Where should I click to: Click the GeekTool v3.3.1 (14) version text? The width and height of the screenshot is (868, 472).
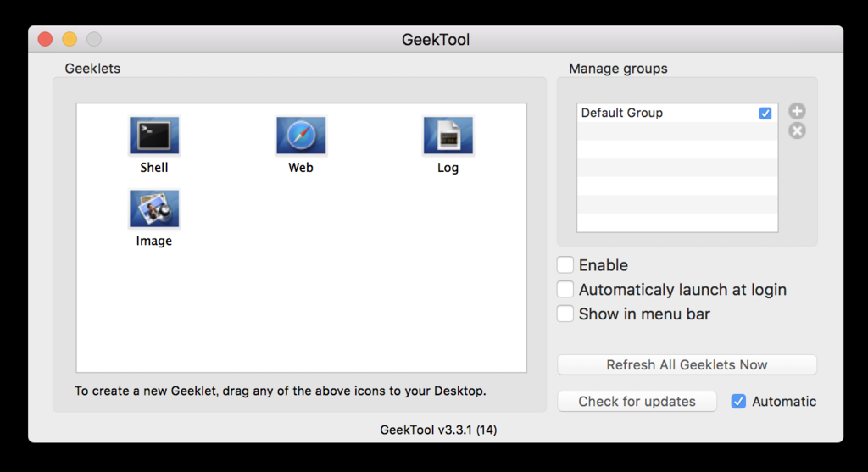point(438,430)
